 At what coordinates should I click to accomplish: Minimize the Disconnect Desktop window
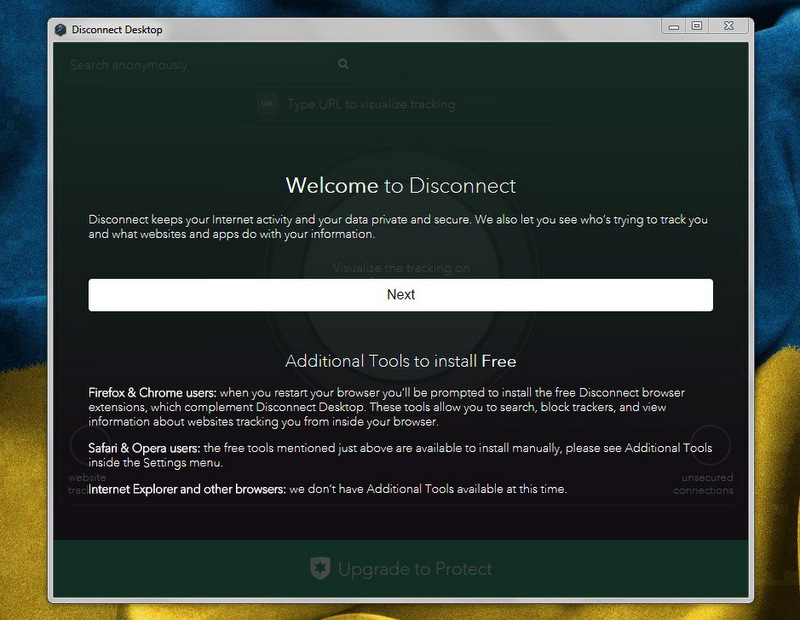click(674, 26)
